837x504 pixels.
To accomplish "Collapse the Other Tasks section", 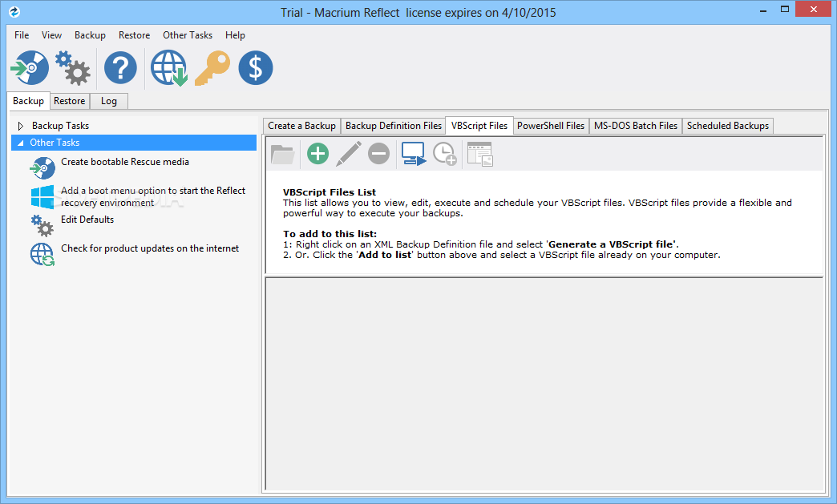I will click(20, 143).
